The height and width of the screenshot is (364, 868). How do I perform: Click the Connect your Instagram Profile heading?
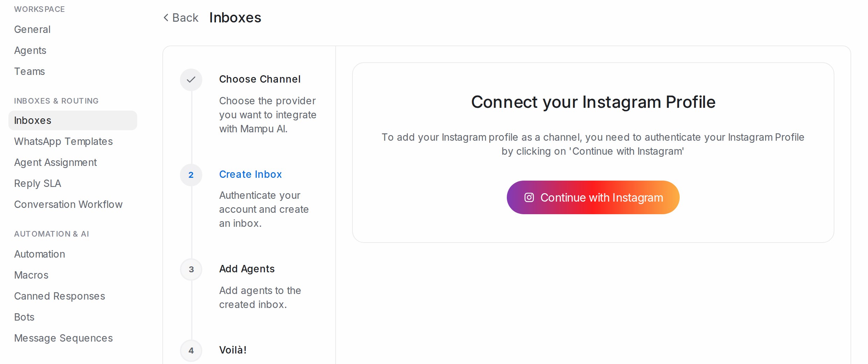coord(593,102)
